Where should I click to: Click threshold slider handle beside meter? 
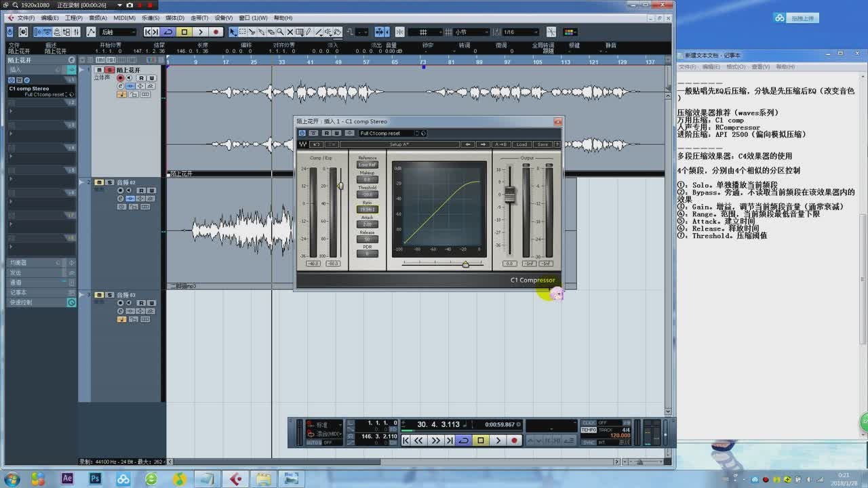340,185
